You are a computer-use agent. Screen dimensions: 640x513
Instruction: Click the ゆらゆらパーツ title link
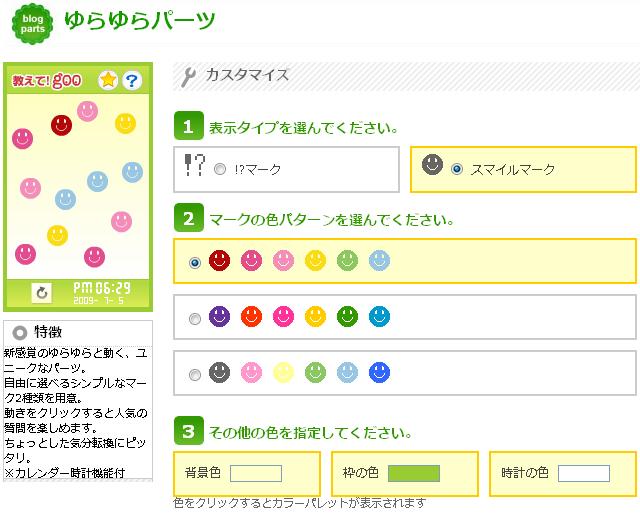click(x=139, y=20)
